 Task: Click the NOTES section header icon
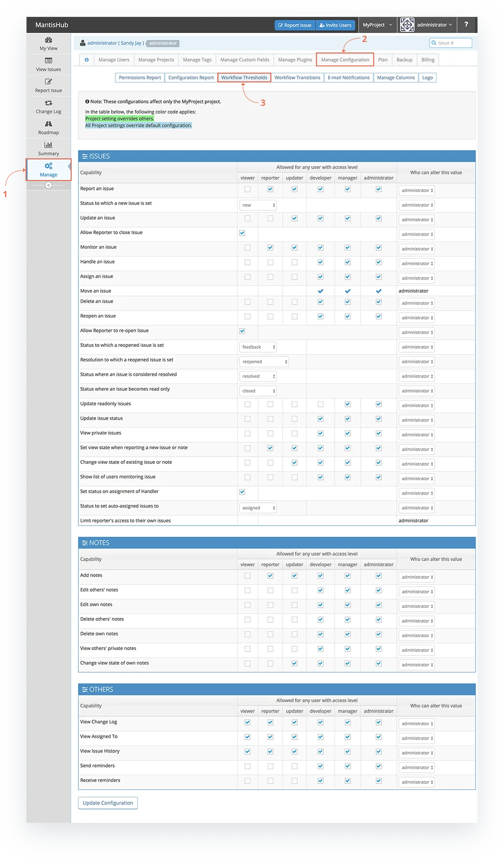pos(85,543)
